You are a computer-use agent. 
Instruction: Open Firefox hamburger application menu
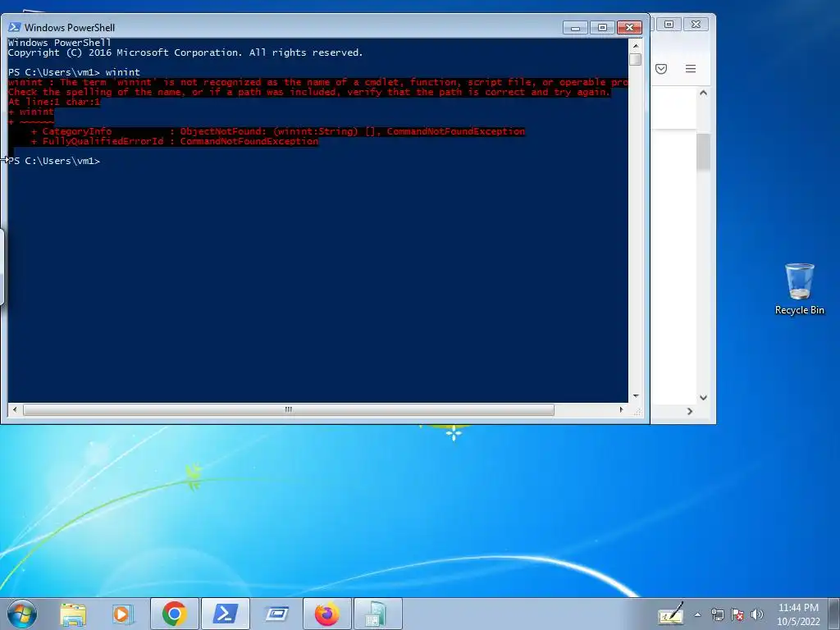tap(691, 69)
